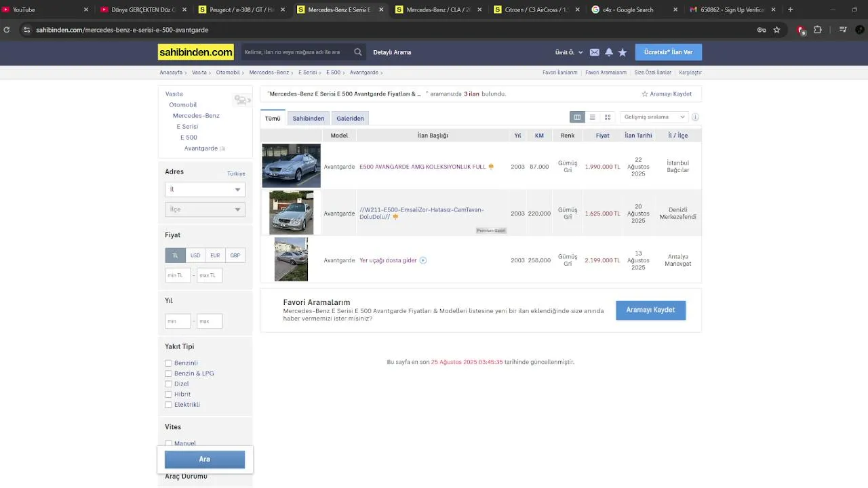Switch to gallery grid view icon
The height and width of the screenshot is (488, 868).
point(608,117)
